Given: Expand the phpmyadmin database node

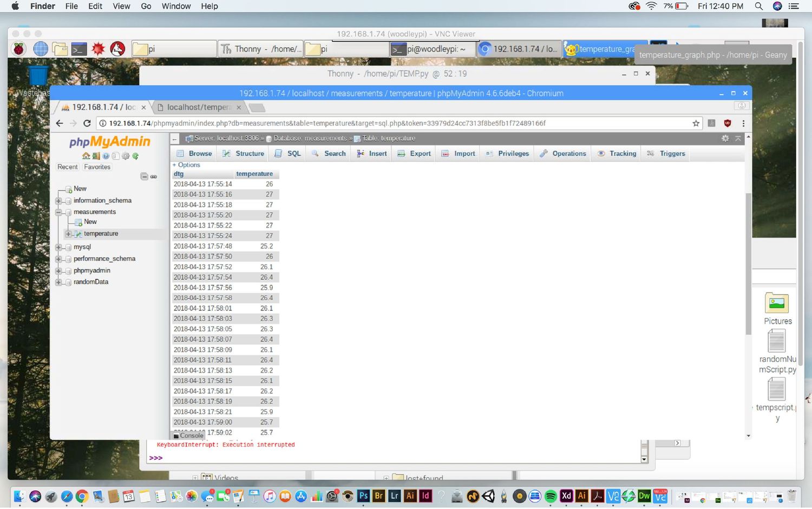Looking at the screenshot, I should pos(58,271).
